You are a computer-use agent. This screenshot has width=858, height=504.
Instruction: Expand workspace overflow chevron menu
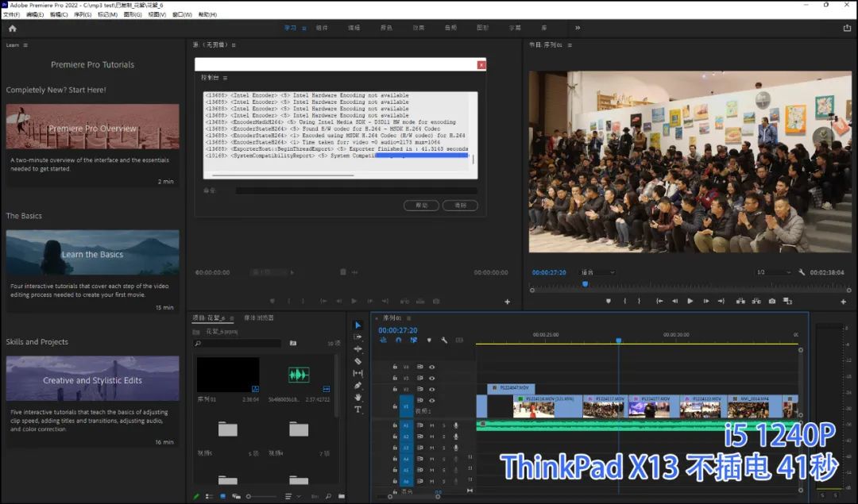pos(578,28)
